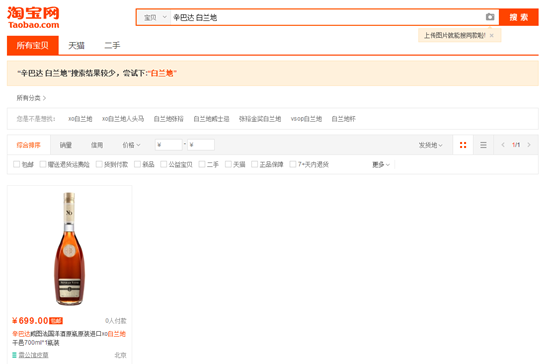Select the 所有宝贝 tab

(33, 45)
